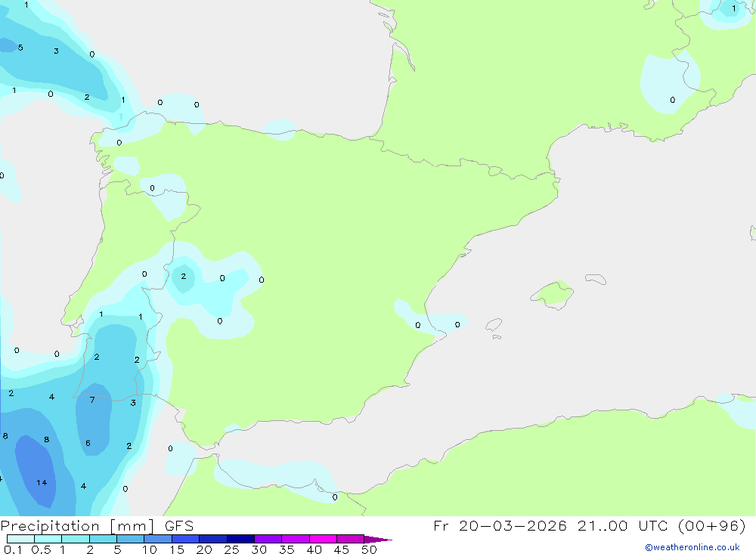Pick the 45–50 mm legend swatch
The width and height of the screenshot is (756, 554).
tap(351, 539)
